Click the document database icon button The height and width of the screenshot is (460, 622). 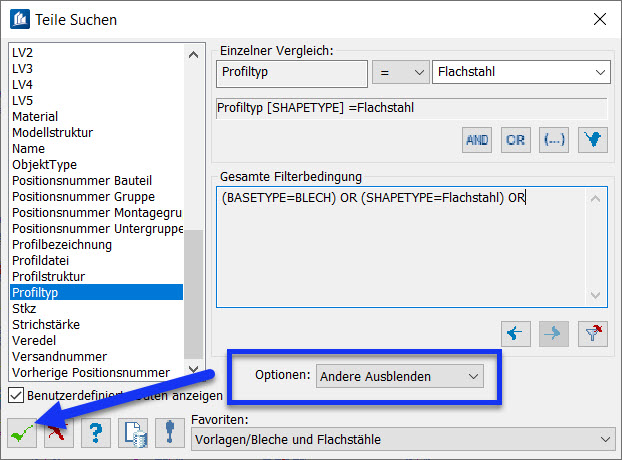[133, 433]
